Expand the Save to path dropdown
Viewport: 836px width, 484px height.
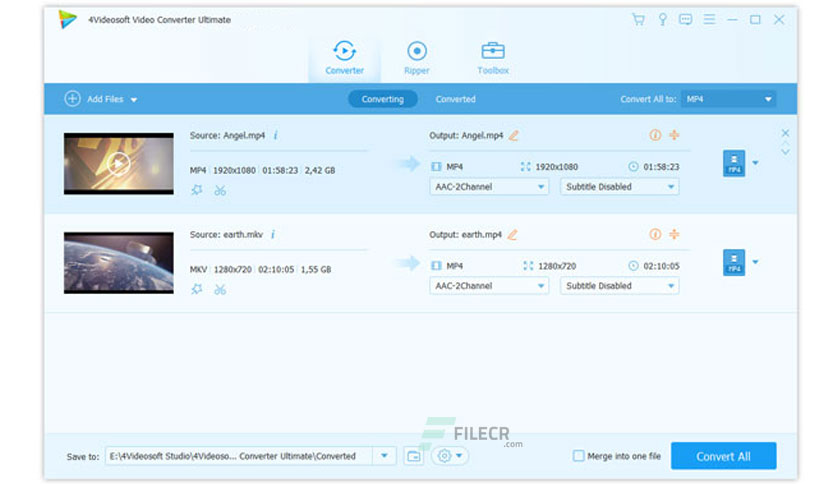point(384,456)
